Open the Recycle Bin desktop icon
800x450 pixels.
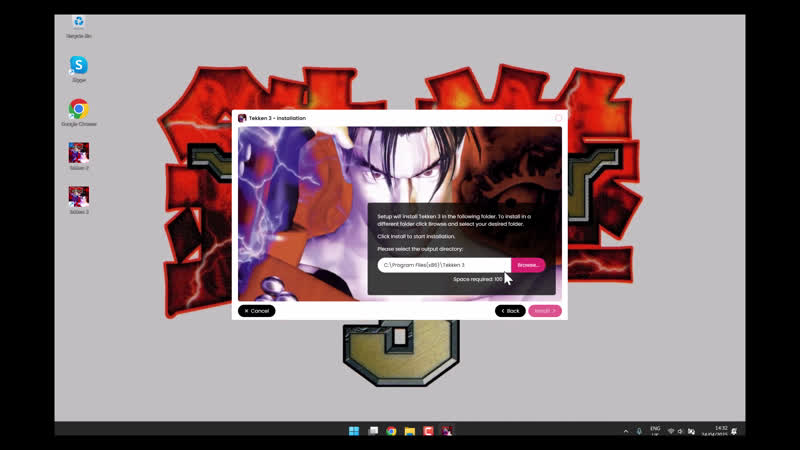pyautogui.click(x=79, y=27)
